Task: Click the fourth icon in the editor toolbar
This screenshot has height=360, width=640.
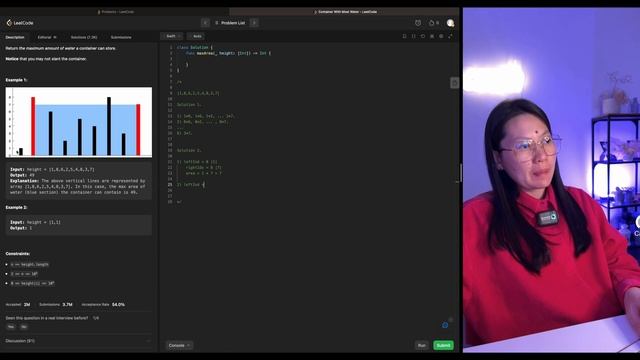Action: pyautogui.click(x=432, y=36)
